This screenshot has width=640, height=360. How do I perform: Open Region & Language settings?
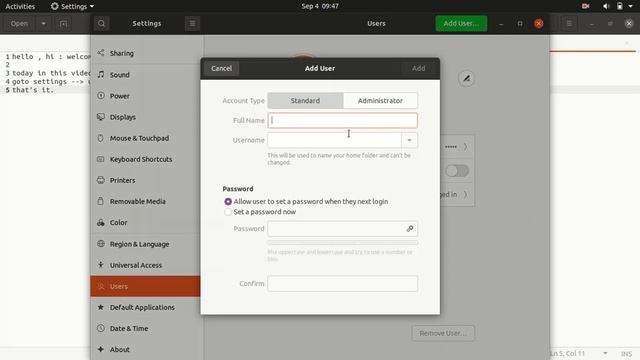coord(145,244)
